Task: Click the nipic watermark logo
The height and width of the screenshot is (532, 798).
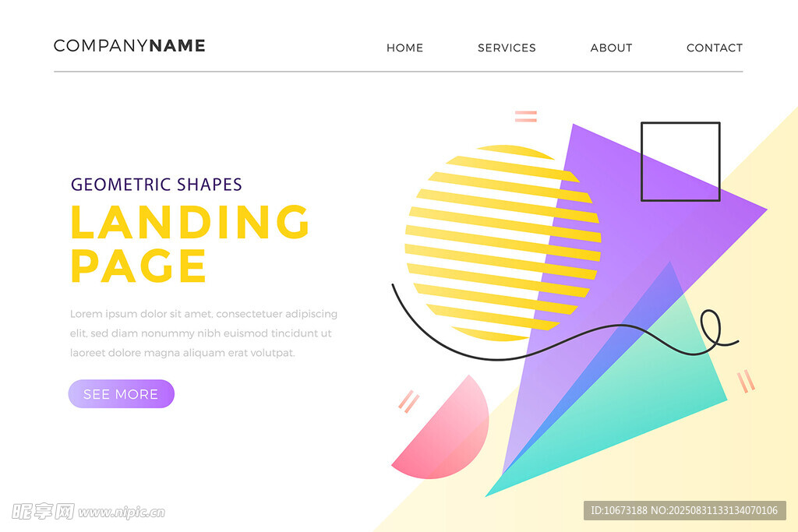Action: (88, 511)
